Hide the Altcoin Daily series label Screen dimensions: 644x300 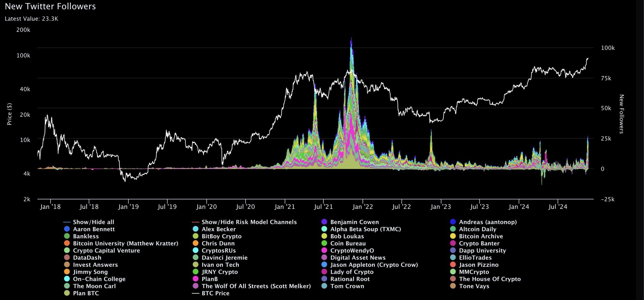click(477, 229)
